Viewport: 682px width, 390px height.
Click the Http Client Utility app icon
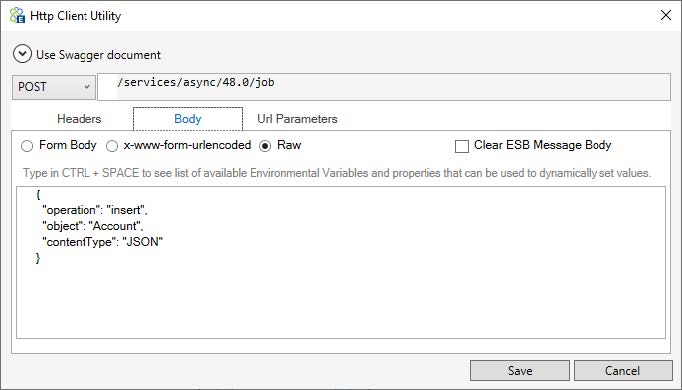click(x=17, y=16)
